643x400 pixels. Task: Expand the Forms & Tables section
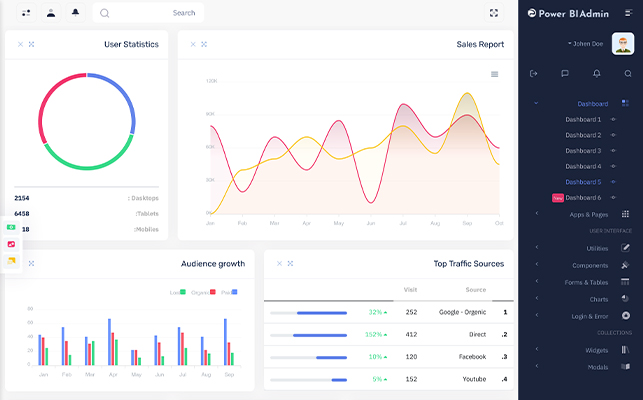pos(586,282)
